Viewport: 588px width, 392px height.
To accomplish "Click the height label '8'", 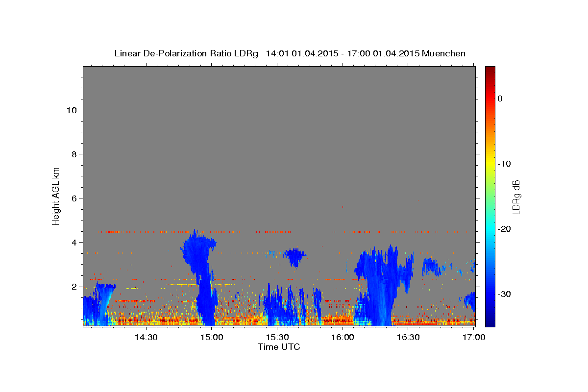I will coord(73,154).
